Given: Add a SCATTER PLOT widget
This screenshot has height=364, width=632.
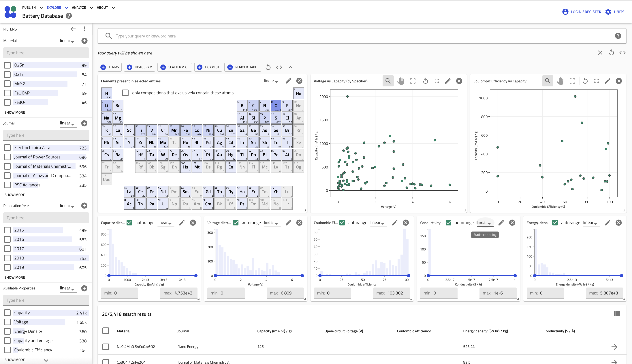Looking at the screenshot, I should coord(175,67).
